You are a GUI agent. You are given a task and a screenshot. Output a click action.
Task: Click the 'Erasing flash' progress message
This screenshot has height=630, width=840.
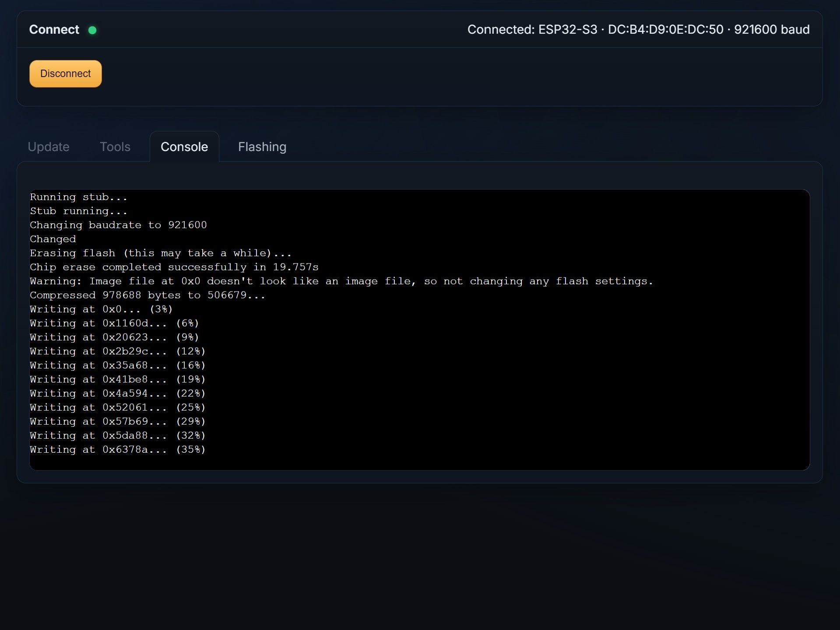click(x=160, y=253)
